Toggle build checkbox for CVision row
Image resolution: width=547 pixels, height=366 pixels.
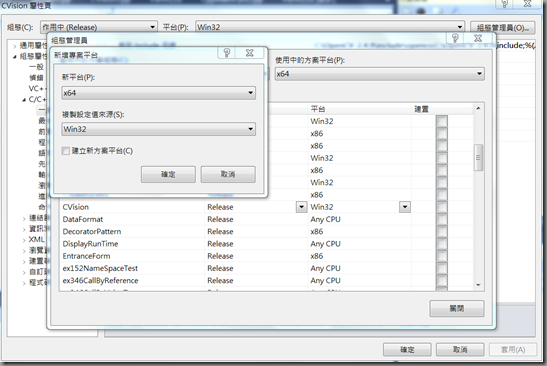(x=442, y=207)
